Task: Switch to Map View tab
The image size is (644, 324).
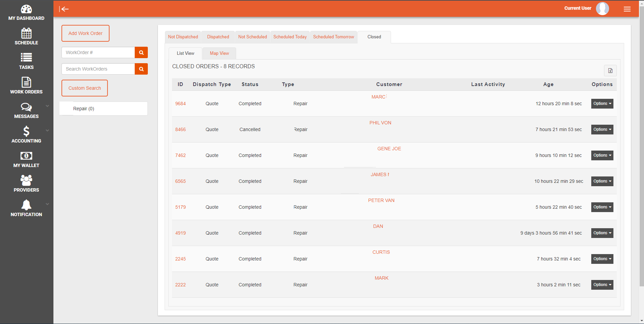Action: (219, 53)
